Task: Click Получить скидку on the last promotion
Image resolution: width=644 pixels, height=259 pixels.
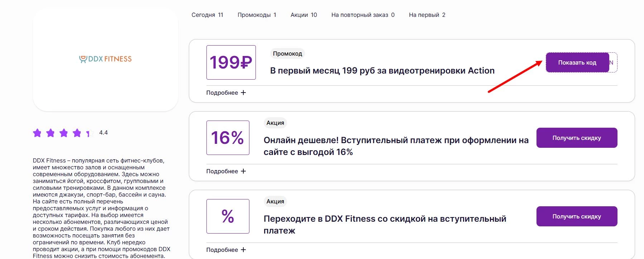Action: pyautogui.click(x=576, y=216)
